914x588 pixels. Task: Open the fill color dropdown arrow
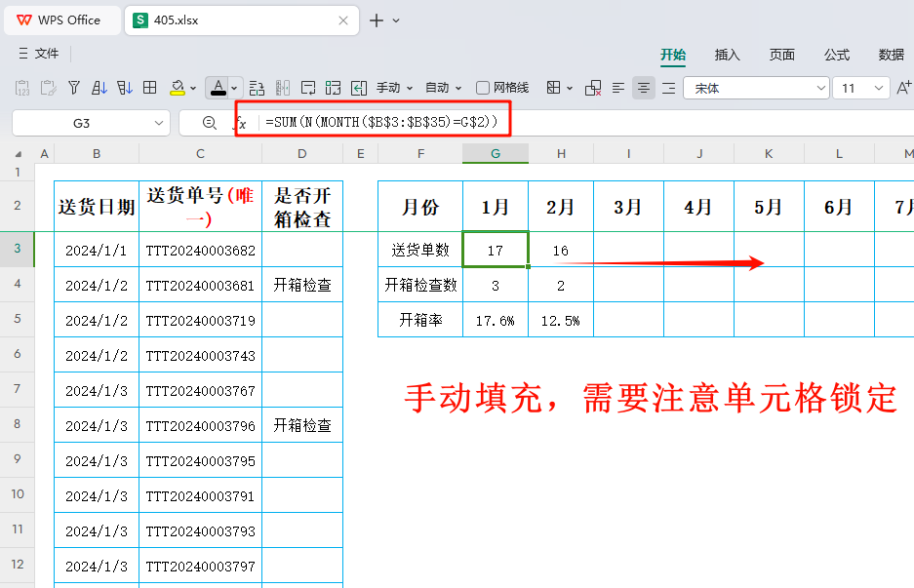(193, 89)
